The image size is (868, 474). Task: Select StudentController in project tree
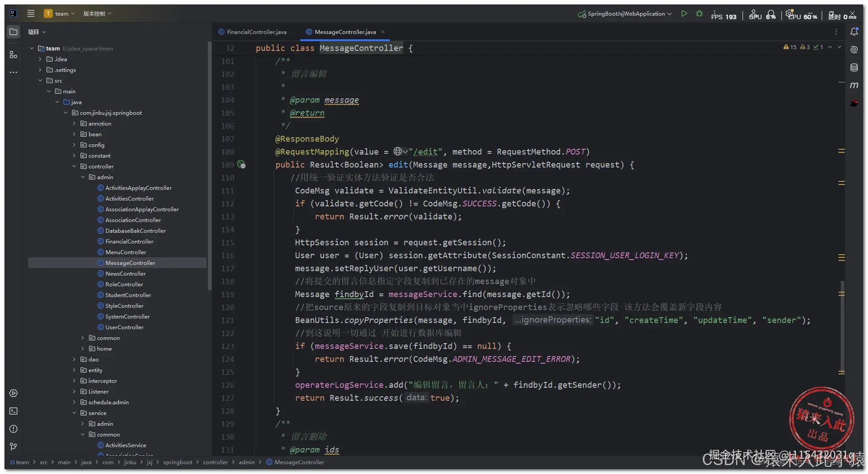click(128, 295)
